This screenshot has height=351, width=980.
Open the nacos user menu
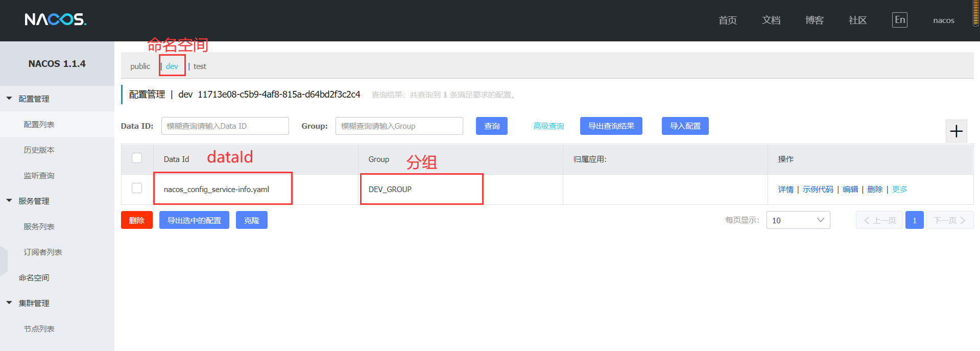tap(944, 20)
